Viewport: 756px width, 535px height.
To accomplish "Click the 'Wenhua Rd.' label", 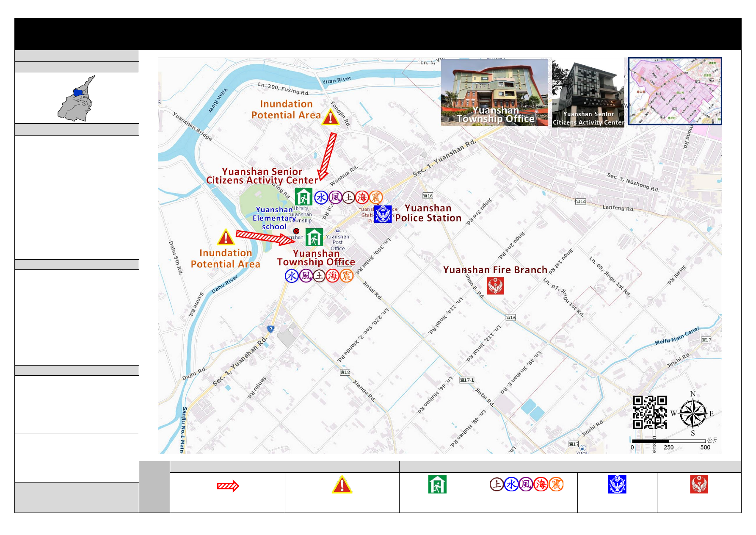I will pos(344,175).
